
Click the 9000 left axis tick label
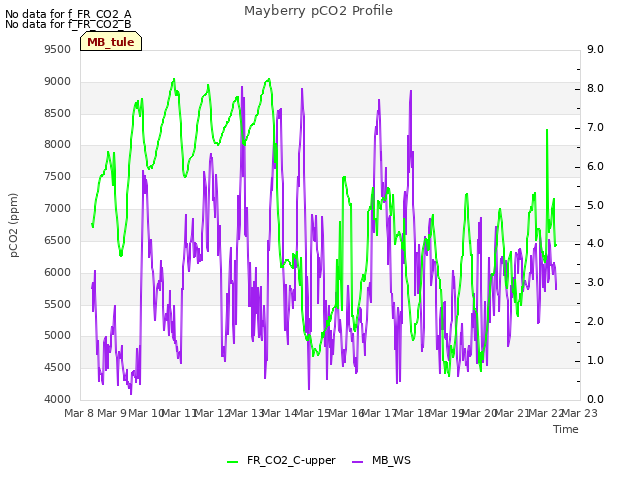pyautogui.click(x=58, y=81)
